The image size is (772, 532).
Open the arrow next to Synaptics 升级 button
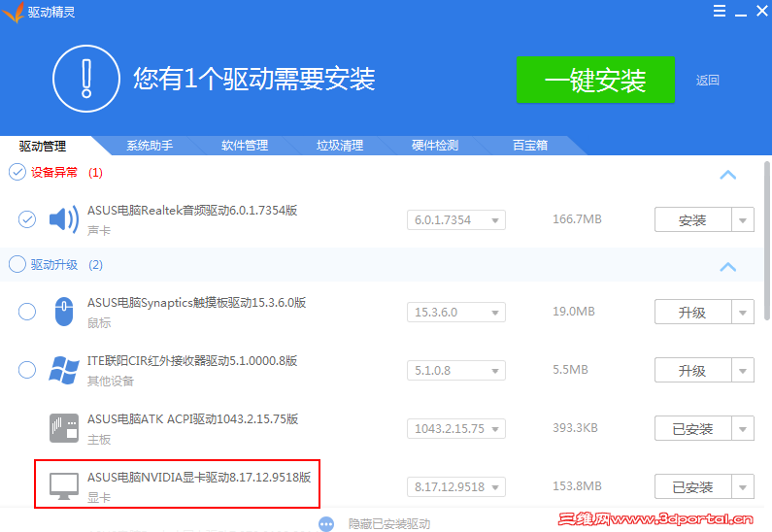click(x=743, y=312)
